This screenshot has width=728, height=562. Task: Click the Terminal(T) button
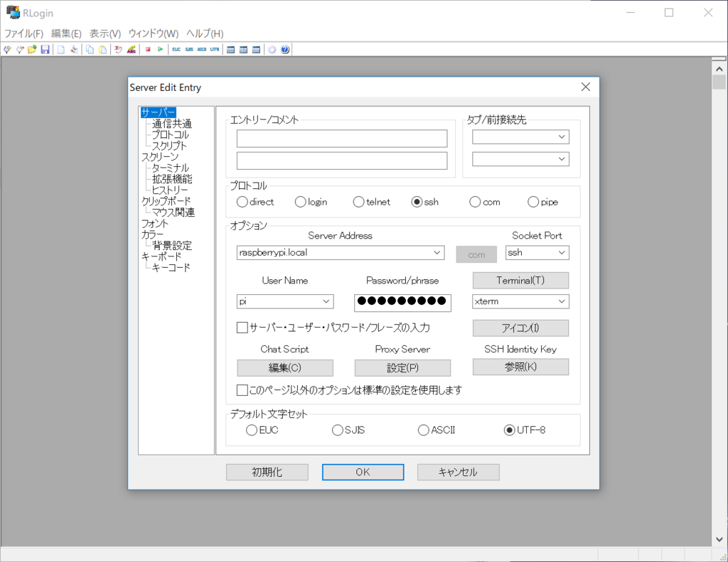pos(520,281)
